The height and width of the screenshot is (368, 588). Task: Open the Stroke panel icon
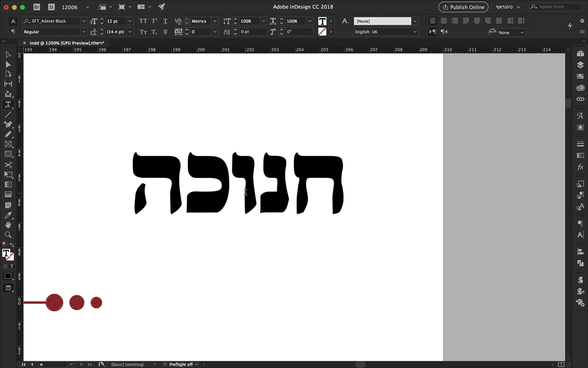580,144
